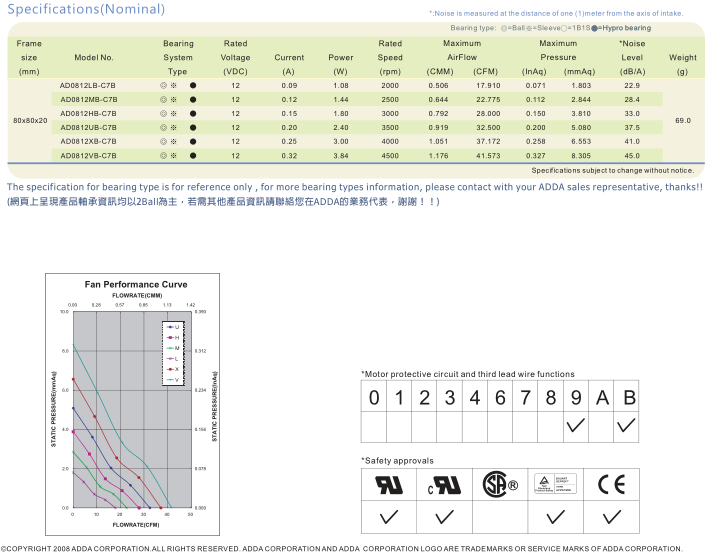Screen dimensions: 706x557
Task: Click model number AD0812LB-C7B
Action: click(88, 86)
